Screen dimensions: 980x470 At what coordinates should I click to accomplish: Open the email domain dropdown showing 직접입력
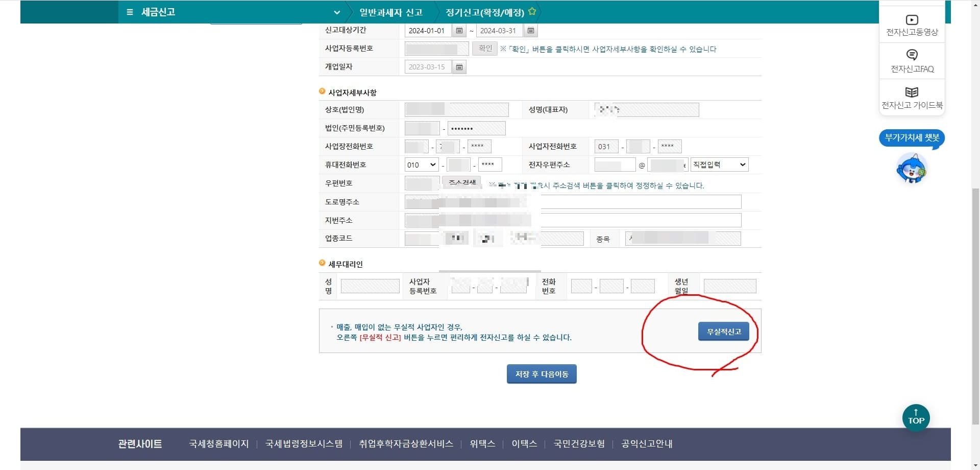(x=719, y=165)
